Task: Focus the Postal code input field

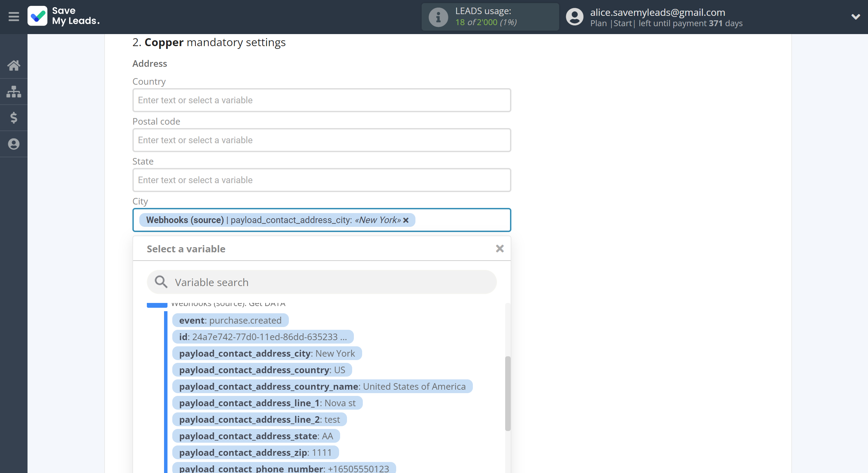Action: pyautogui.click(x=322, y=140)
